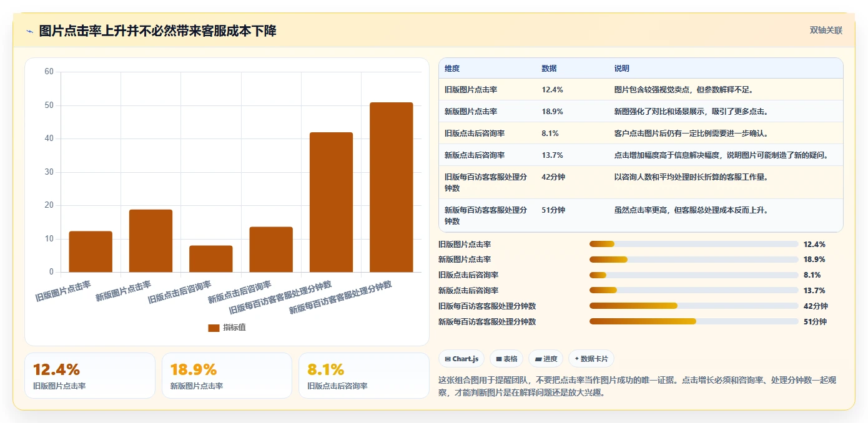The image size is (868, 423).
Task: Click the 12.4% value in table
Action: point(553,90)
